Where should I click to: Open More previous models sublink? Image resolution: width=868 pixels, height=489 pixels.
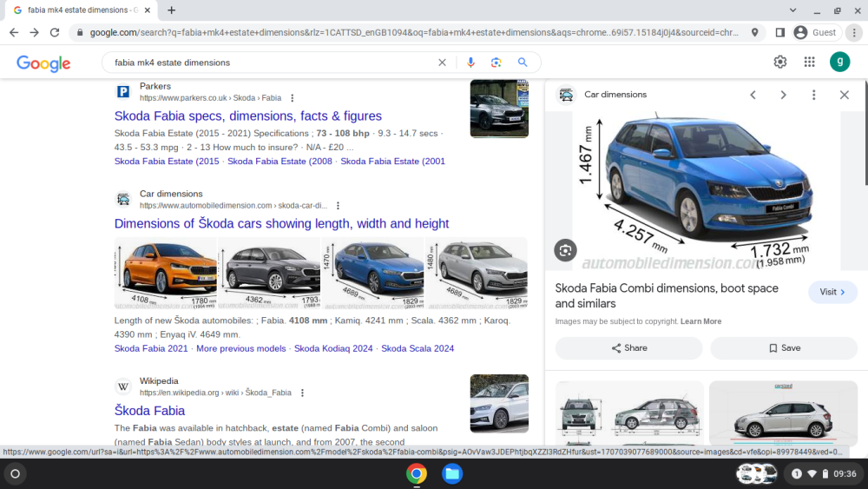(x=240, y=348)
